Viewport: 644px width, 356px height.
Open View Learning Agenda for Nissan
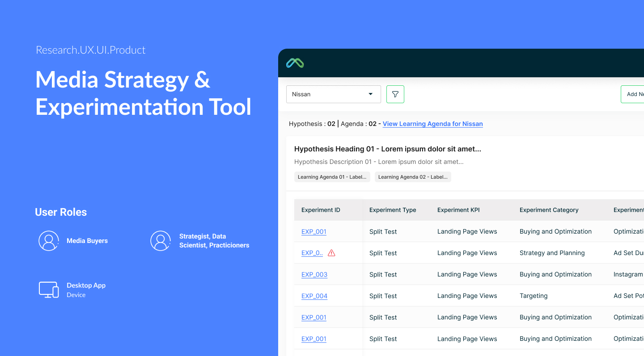[x=432, y=124]
